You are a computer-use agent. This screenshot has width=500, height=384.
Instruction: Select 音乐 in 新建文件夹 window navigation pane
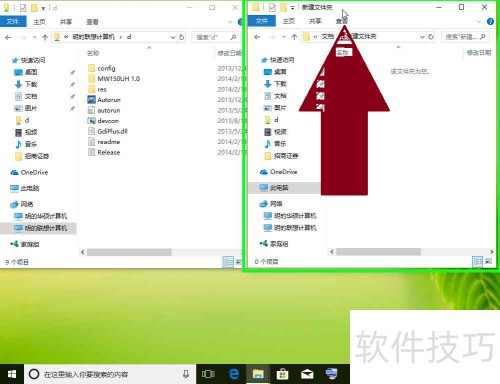pos(275,144)
